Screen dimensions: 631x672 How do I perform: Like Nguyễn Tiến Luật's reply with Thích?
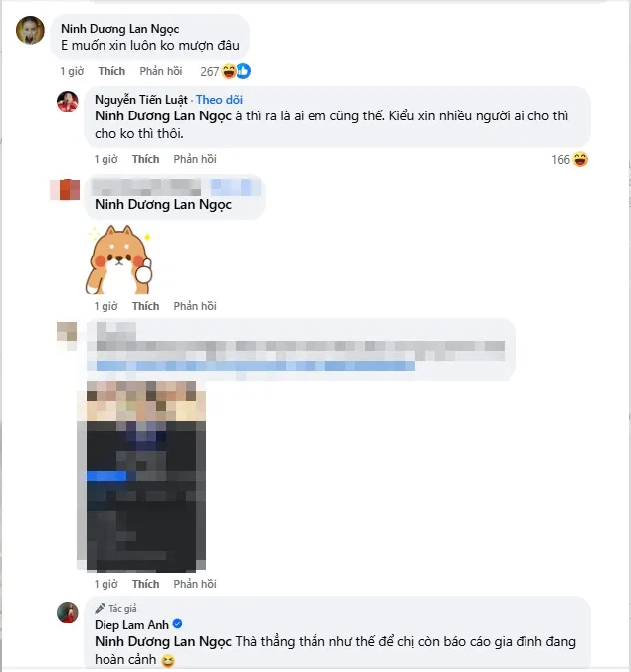tap(145, 159)
